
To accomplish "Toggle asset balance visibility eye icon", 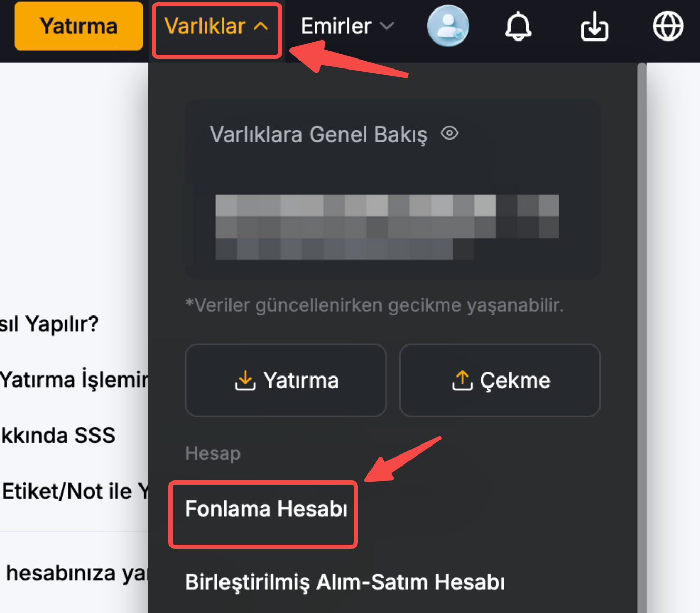I will (x=449, y=133).
